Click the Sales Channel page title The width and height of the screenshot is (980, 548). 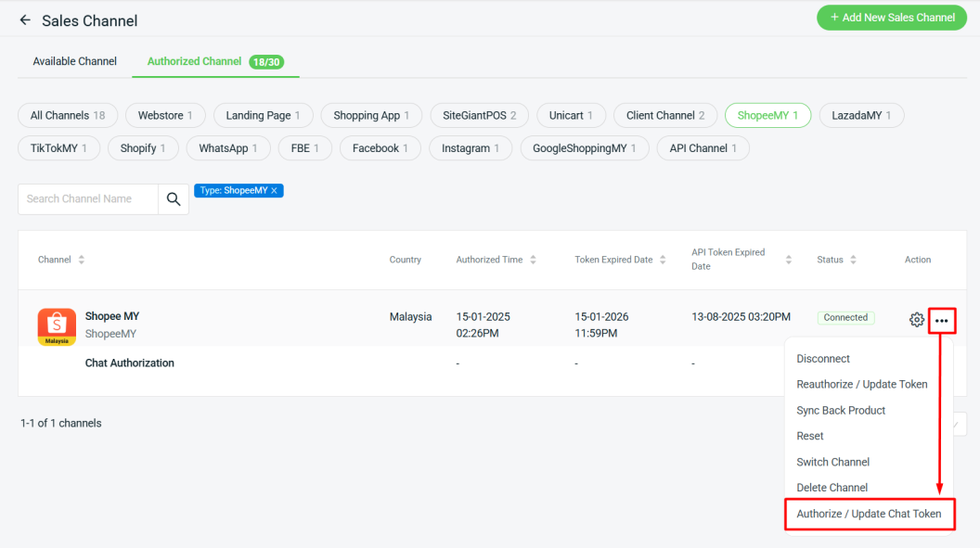[89, 20]
